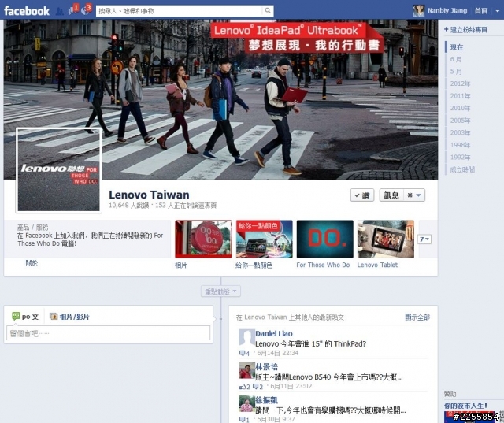This screenshot has width=504, height=423.
Task: Click timestamp 6月11日 23:02
Action: pos(291,386)
